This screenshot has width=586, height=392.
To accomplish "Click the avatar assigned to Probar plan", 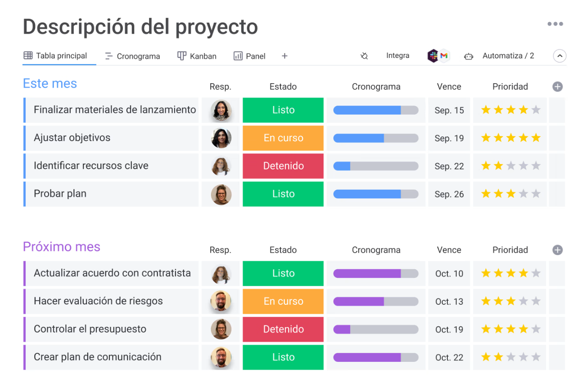I will [x=221, y=194].
